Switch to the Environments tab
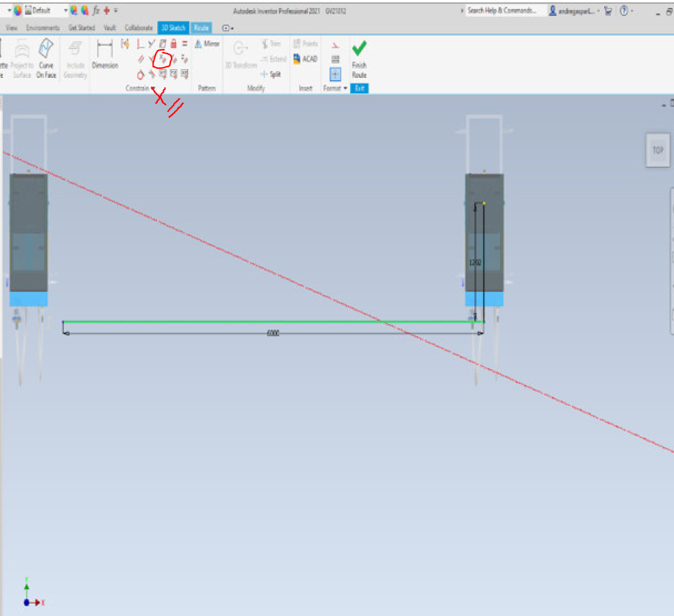This screenshot has height=616, width=674. click(43, 28)
